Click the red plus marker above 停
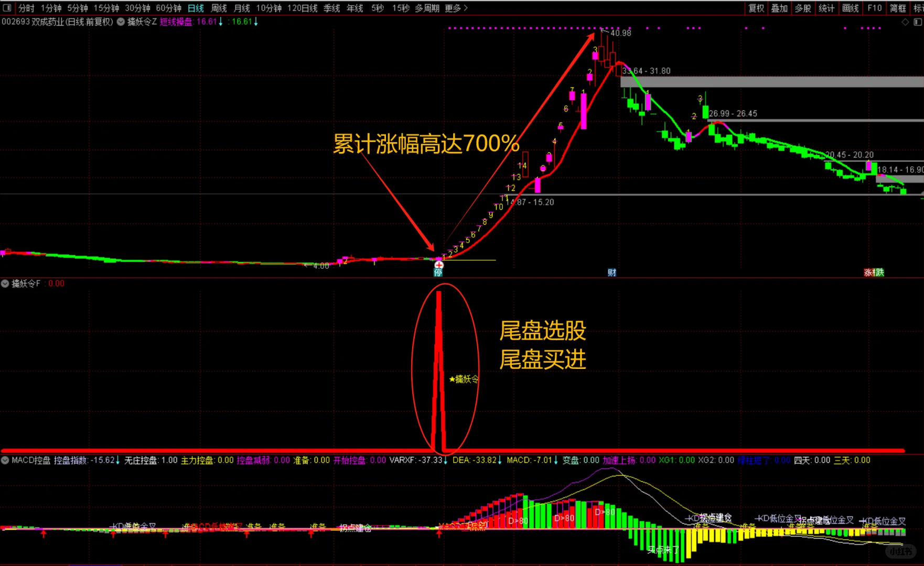This screenshot has height=566, width=924. pyautogui.click(x=439, y=265)
